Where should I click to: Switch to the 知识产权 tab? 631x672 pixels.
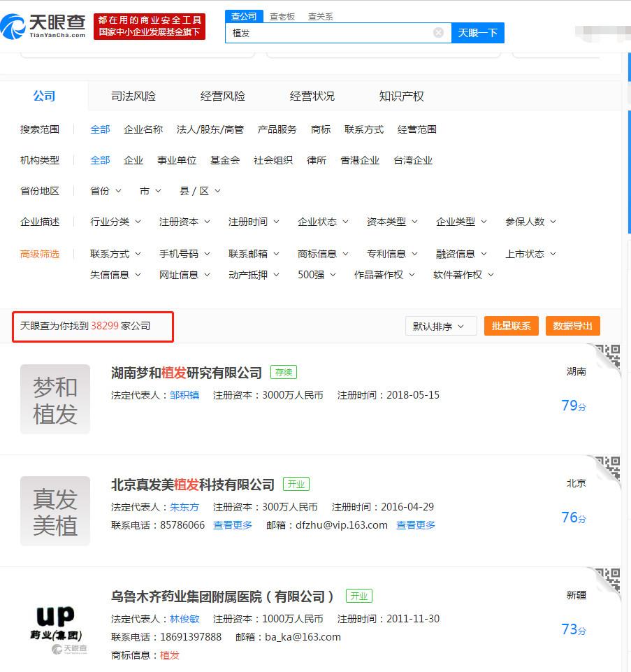click(401, 96)
